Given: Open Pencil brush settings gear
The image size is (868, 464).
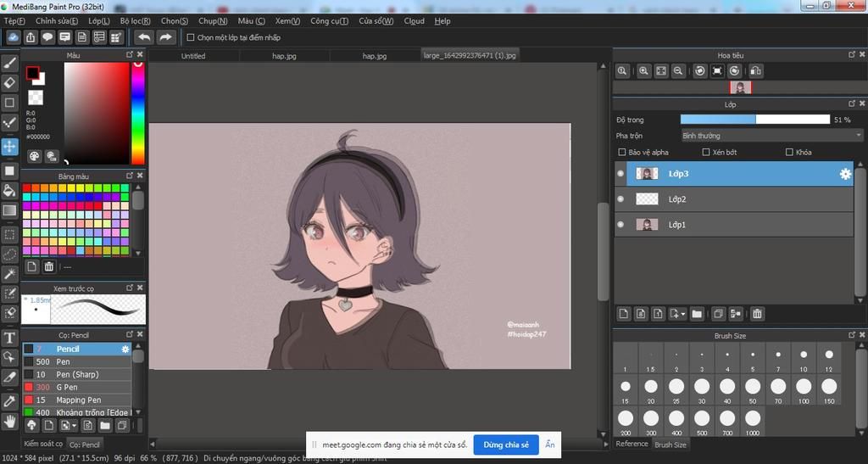Looking at the screenshot, I should pos(125,349).
